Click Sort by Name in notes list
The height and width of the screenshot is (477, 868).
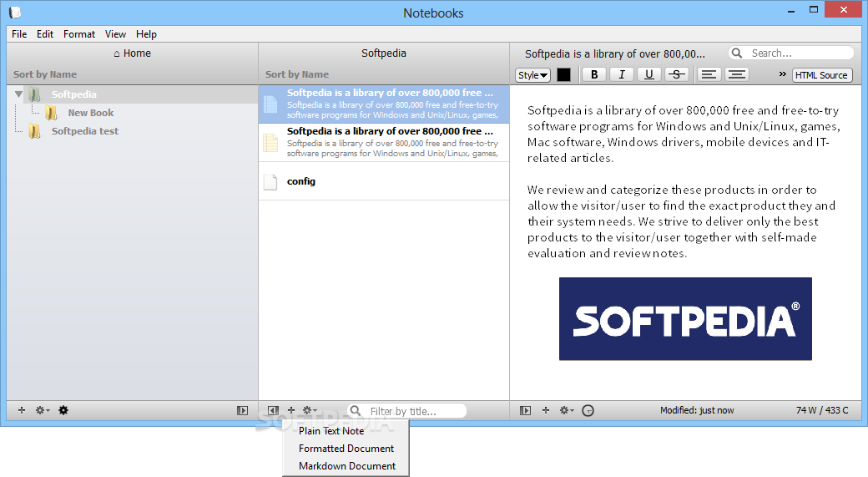(297, 74)
